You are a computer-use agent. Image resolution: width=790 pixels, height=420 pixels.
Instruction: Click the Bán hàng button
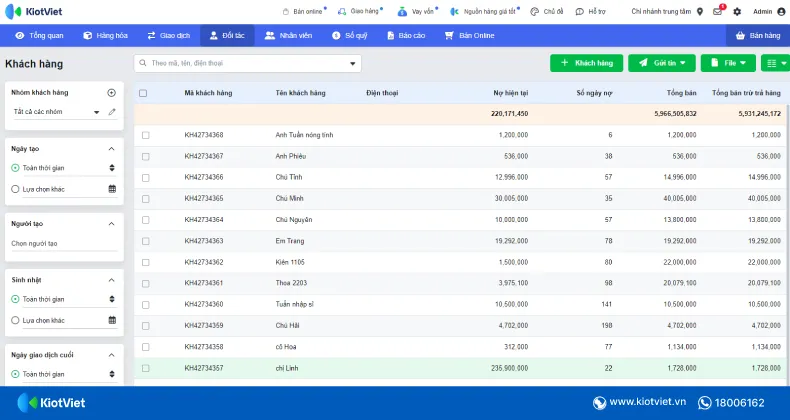pyautogui.click(x=757, y=35)
